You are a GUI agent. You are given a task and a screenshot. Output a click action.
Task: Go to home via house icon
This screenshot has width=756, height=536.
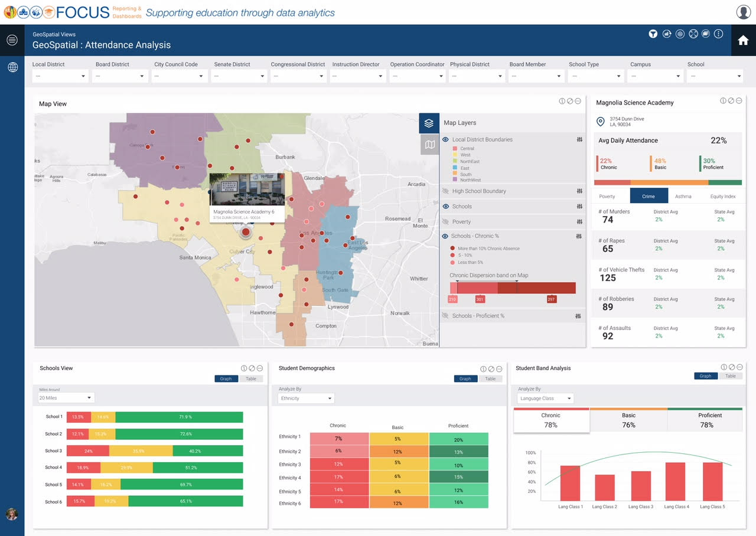click(743, 40)
